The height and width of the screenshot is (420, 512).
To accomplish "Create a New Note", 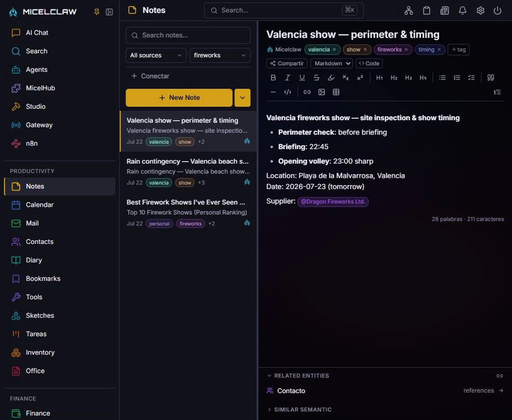I will [x=179, y=98].
